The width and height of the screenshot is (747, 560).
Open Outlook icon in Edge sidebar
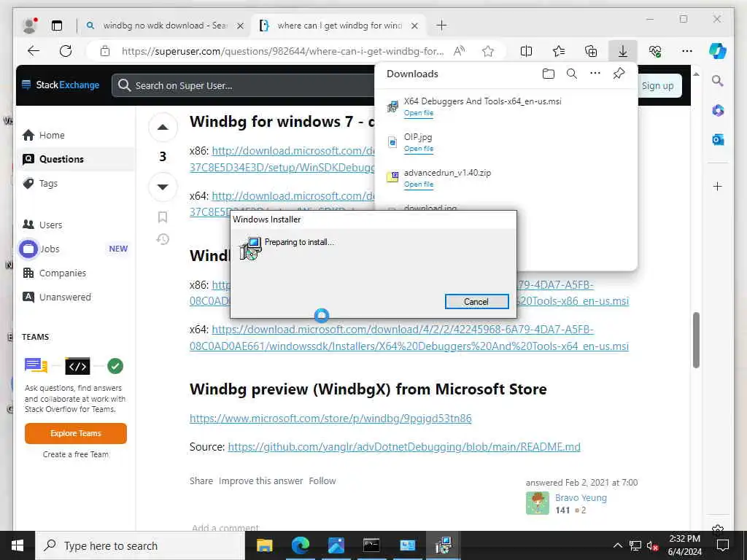click(718, 139)
